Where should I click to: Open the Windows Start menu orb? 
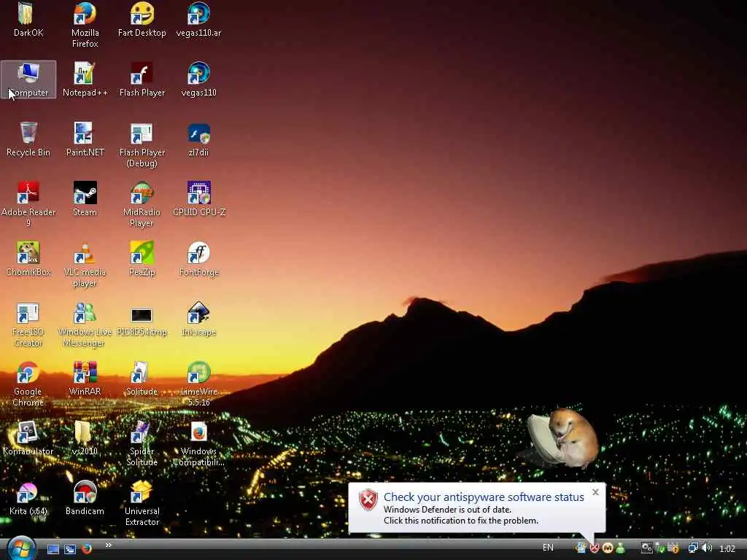tap(21, 548)
